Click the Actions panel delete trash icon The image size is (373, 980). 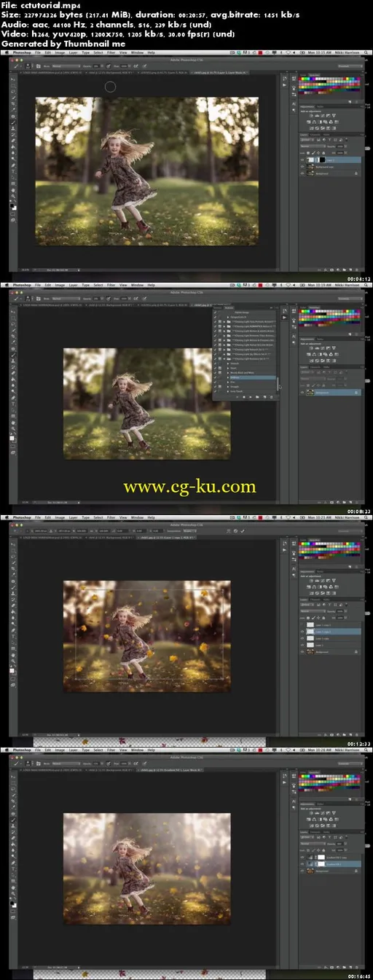click(271, 397)
